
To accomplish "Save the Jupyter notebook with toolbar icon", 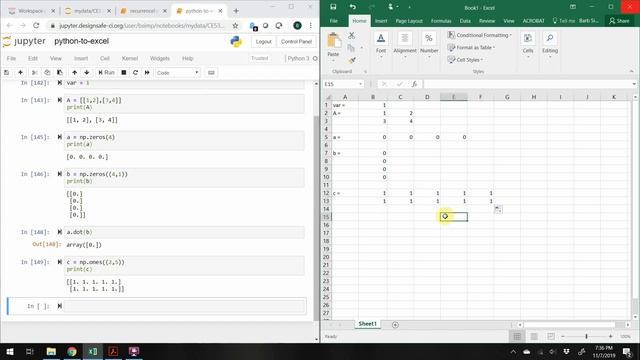I will [x=7, y=73].
